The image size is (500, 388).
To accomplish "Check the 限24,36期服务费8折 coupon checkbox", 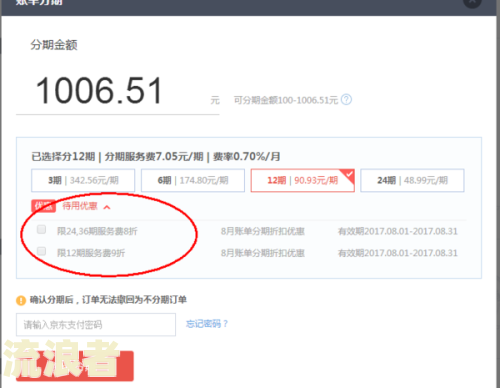I will (x=41, y=229).
